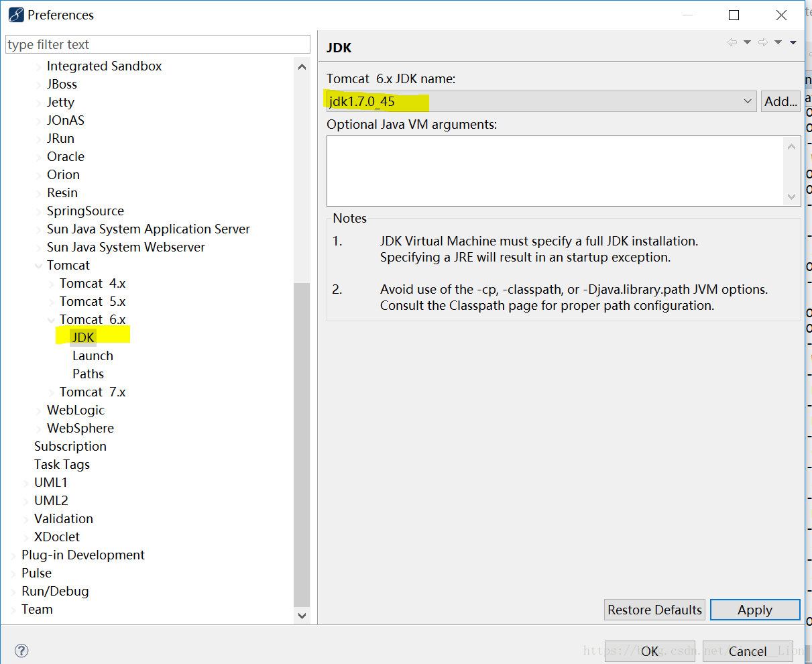The height and width of the screenshot is (664, 812).
Task: Select the UML2 tree item
Action: (51, 500)
